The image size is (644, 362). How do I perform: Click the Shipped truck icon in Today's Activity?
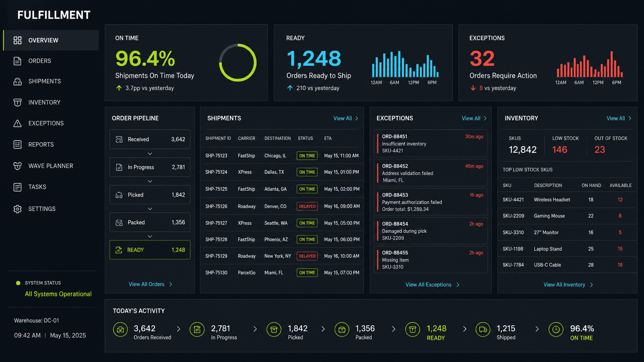click(483, 329)
